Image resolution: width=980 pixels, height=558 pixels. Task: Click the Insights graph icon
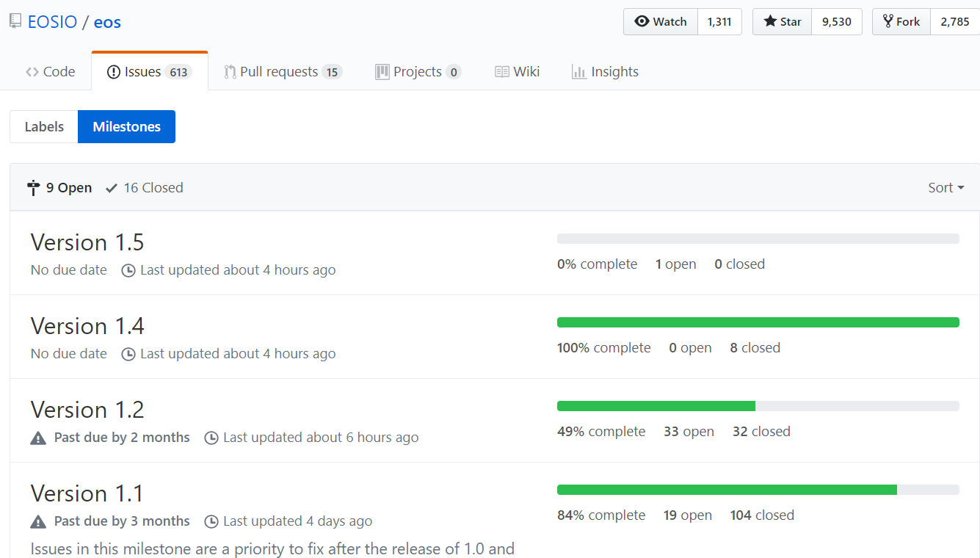coord(578,72)
